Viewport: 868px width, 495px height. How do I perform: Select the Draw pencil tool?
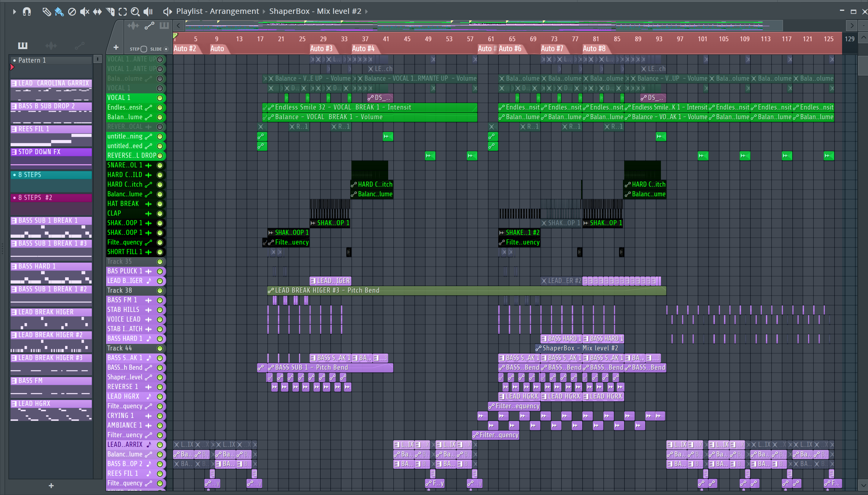coord(47,11)
